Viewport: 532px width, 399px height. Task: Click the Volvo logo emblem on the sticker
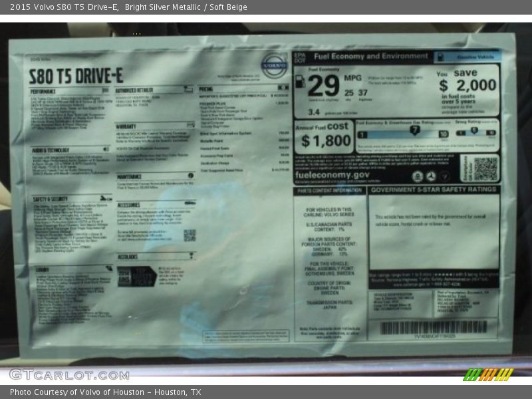(x=274, y=65)
